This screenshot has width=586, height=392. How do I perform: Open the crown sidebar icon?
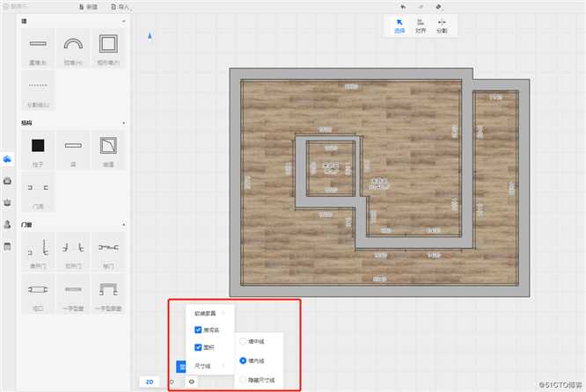(x=7, y=203)
